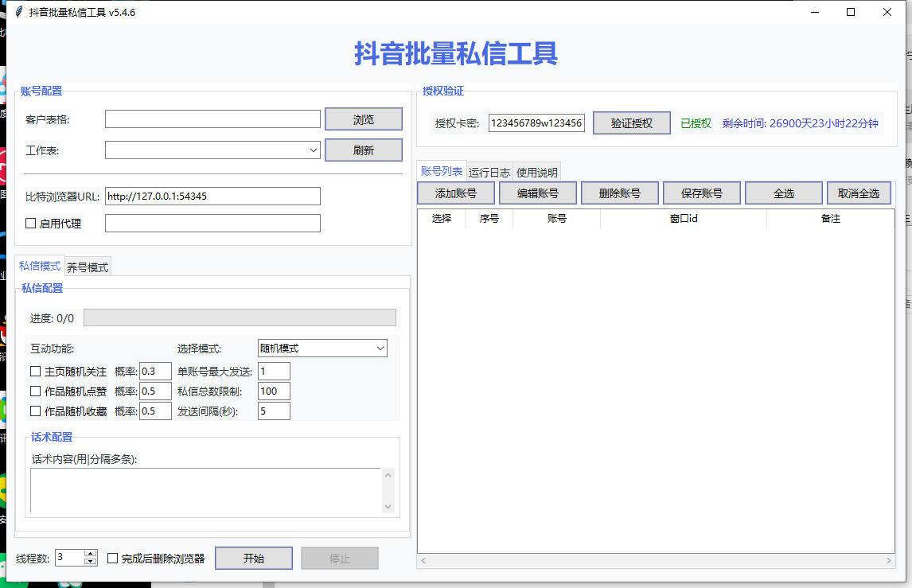912x588 pixels.
Task: Tick the 完成后删除浏览器 checkbox
Action: tap(113, 559)
